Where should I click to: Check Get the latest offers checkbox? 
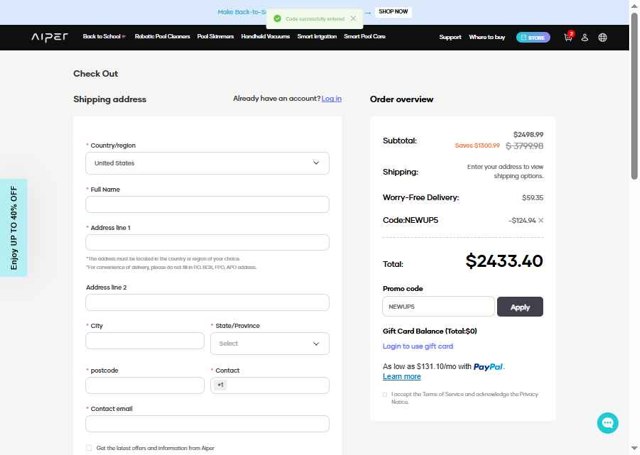click(x=89, y=448)
